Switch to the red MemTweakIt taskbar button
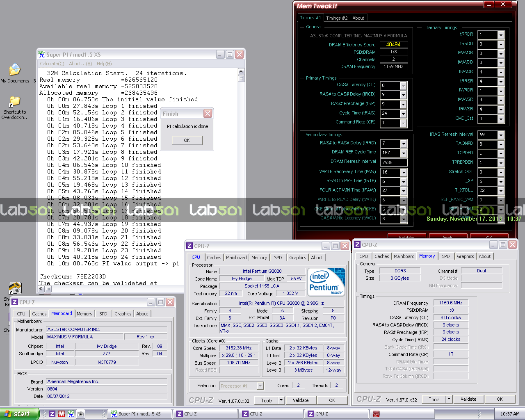 tap(402, 414)
